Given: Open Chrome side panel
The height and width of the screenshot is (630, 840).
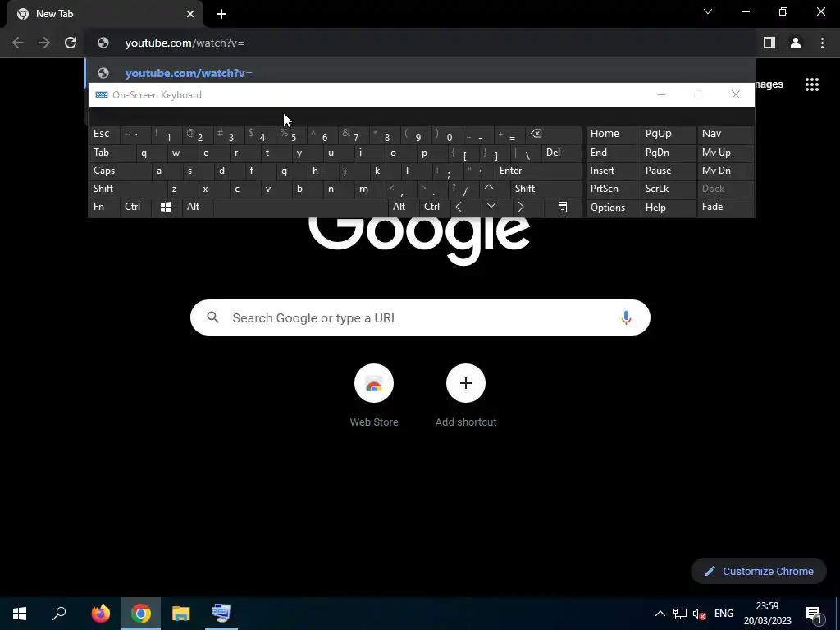Looking at the screenshot, I should 769,43.
